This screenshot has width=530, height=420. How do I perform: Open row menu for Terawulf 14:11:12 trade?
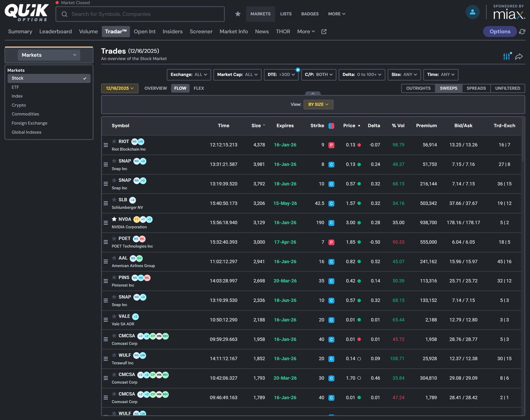tap(106, 359)
